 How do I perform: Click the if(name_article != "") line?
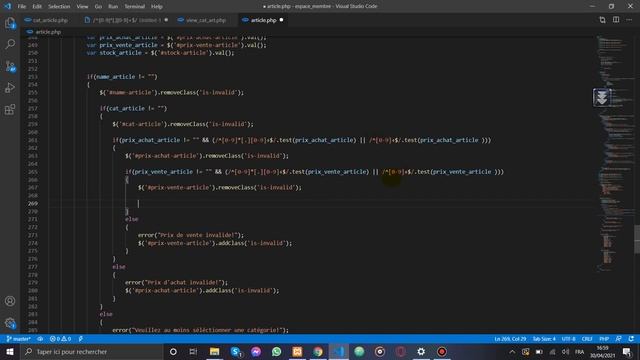pos(122,77)
